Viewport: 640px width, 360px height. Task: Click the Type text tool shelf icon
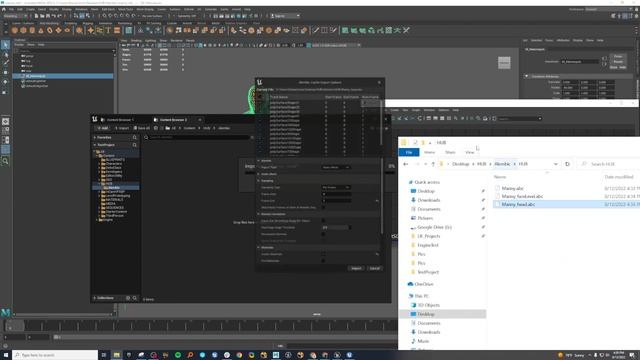108,30
